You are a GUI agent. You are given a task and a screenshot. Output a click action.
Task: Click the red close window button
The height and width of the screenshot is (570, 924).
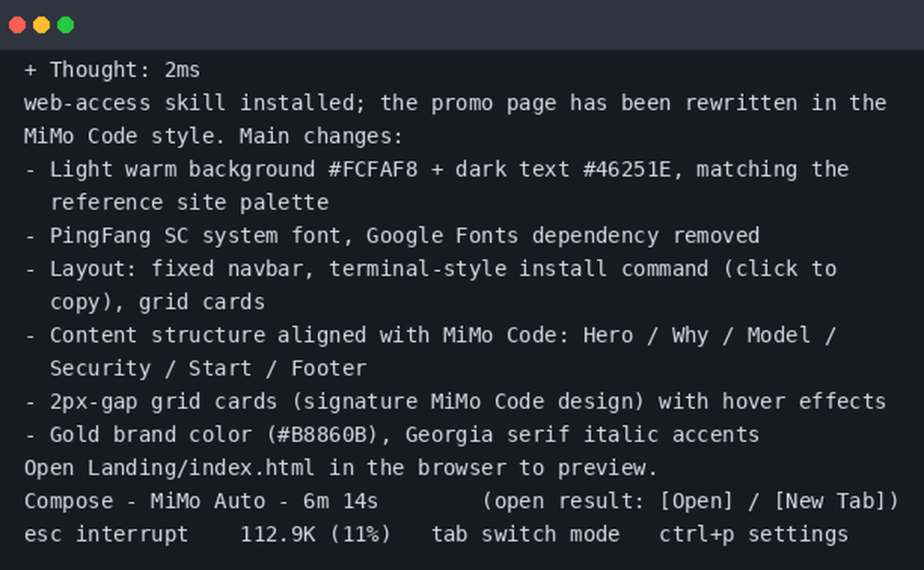click(17, 25)
